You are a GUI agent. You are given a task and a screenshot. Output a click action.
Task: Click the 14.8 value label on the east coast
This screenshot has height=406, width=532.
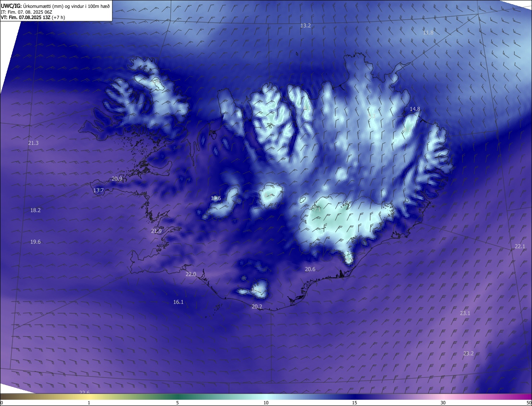click(415, 109)
